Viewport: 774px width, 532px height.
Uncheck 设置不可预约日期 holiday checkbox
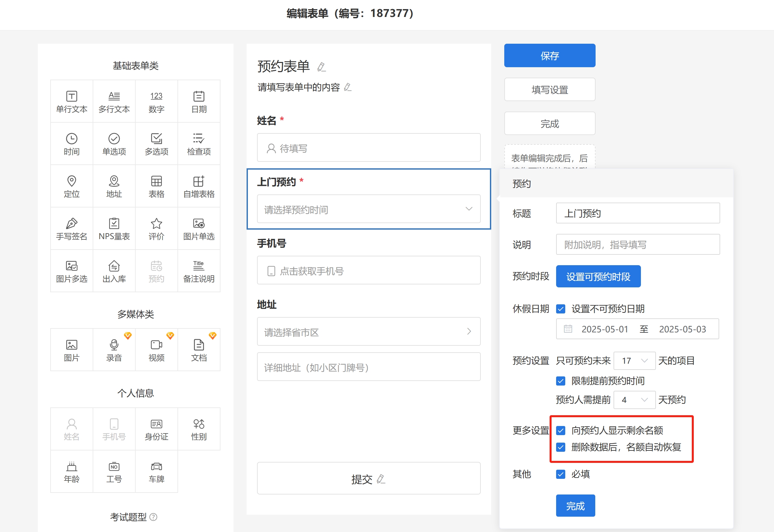coord(560,309)
